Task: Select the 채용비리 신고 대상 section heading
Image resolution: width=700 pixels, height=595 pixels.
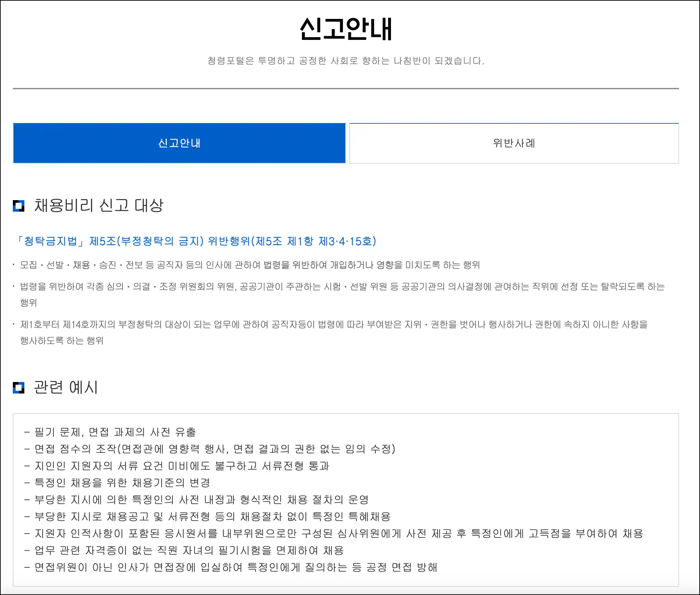Action: click(99, 206)
